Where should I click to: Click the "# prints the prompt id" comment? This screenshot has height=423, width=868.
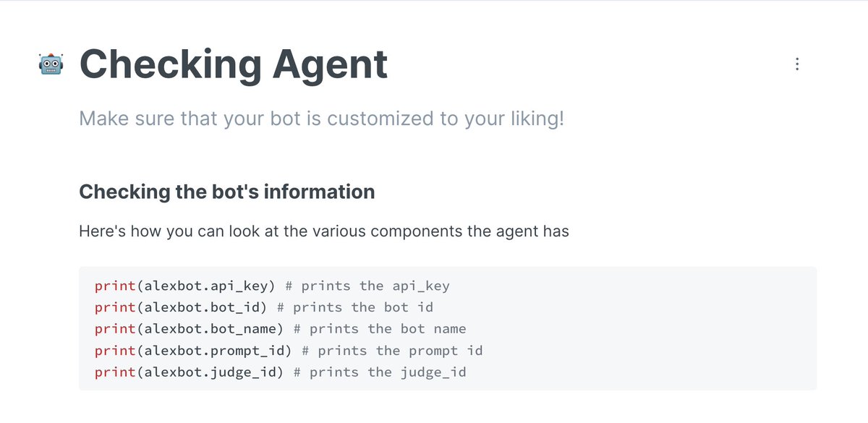(391, 351)
